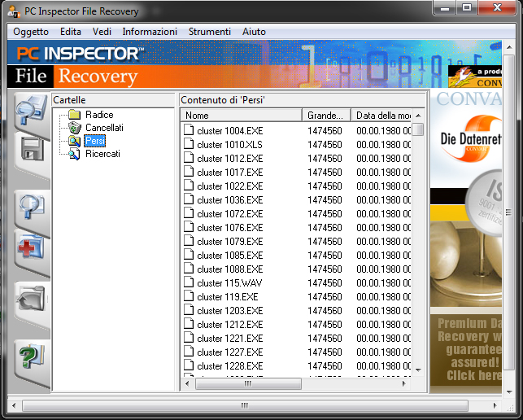This screenshot has height=420, width=523.
Task: Sort by the Grande... size column
Action: pyautogui.click(x=327, y=115)
